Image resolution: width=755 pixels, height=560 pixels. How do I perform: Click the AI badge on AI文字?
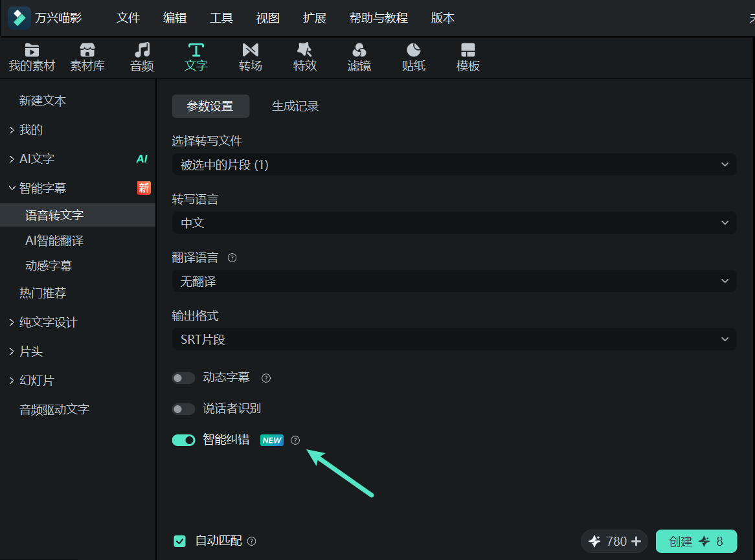point(142,159)
